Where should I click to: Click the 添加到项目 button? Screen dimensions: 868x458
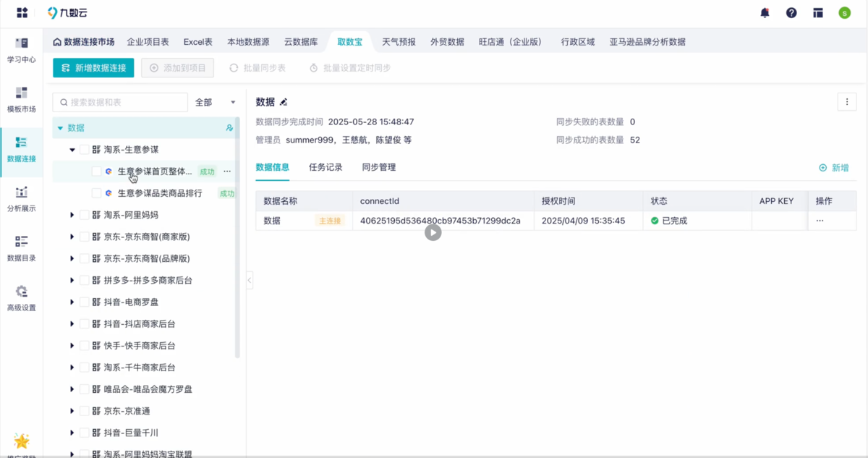pos(177,68)
